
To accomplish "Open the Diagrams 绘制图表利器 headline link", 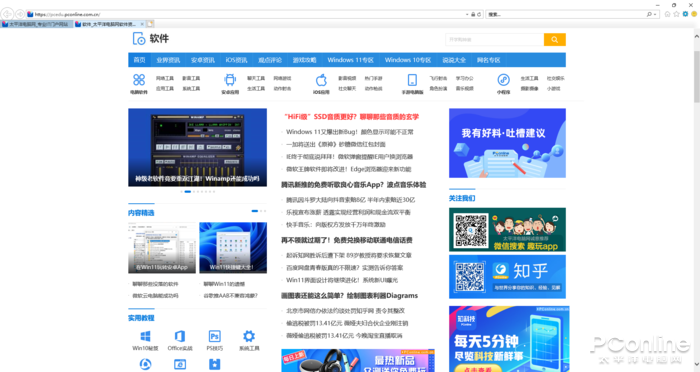I will (x=349, y=296).
